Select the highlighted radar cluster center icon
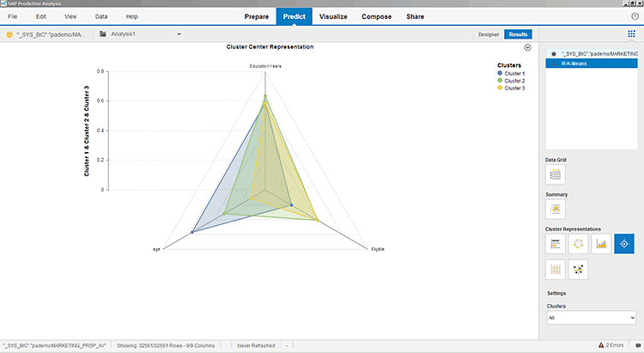The width and height of the screenshot is (644, 353). click(x=624, y=244)
